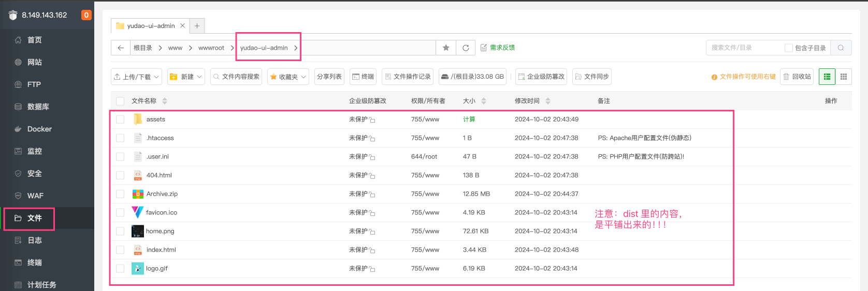Image resolution: width=868 pixels, height=291 pixels.
Task: Expand the New (新建) dropdown
Action: (186, 77)
